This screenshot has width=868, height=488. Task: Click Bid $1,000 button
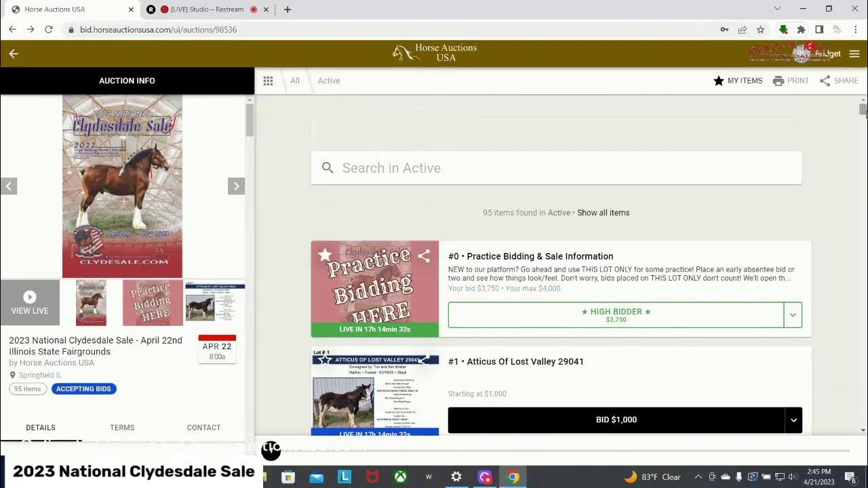tap(616, 420)
